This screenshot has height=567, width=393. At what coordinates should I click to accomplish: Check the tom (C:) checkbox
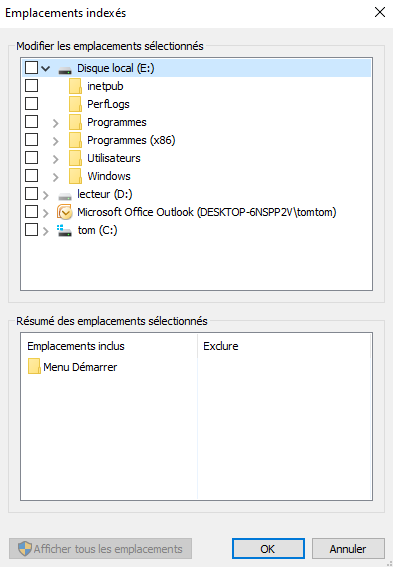coord(31,230)
